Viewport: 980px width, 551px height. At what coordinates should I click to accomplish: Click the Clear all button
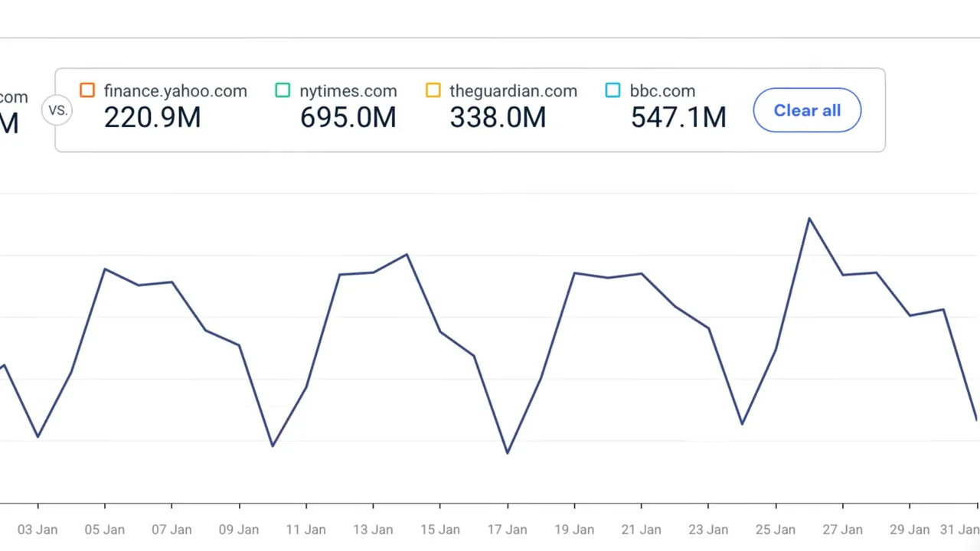pos(807,110)
